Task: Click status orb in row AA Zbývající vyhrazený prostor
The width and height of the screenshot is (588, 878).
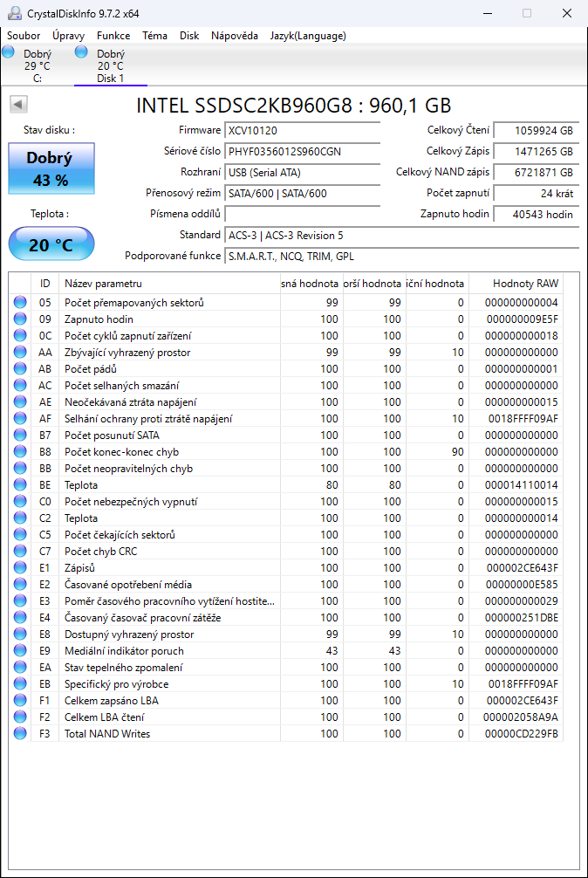Action: click(20, 353)
